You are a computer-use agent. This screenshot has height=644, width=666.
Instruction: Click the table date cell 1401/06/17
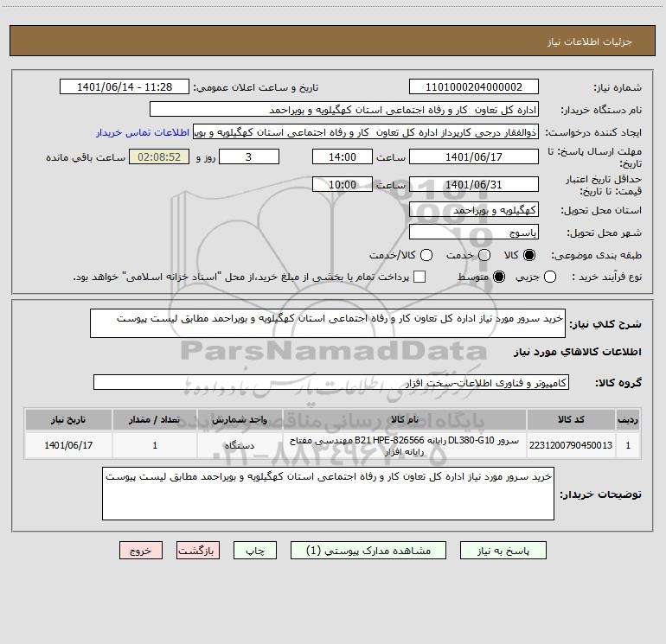point(68,445)
